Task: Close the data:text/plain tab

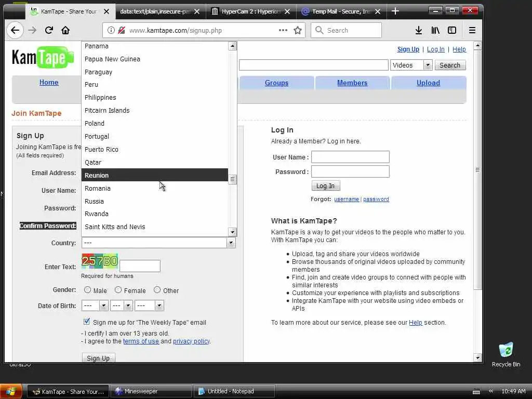Action: [x=197, y=11]
